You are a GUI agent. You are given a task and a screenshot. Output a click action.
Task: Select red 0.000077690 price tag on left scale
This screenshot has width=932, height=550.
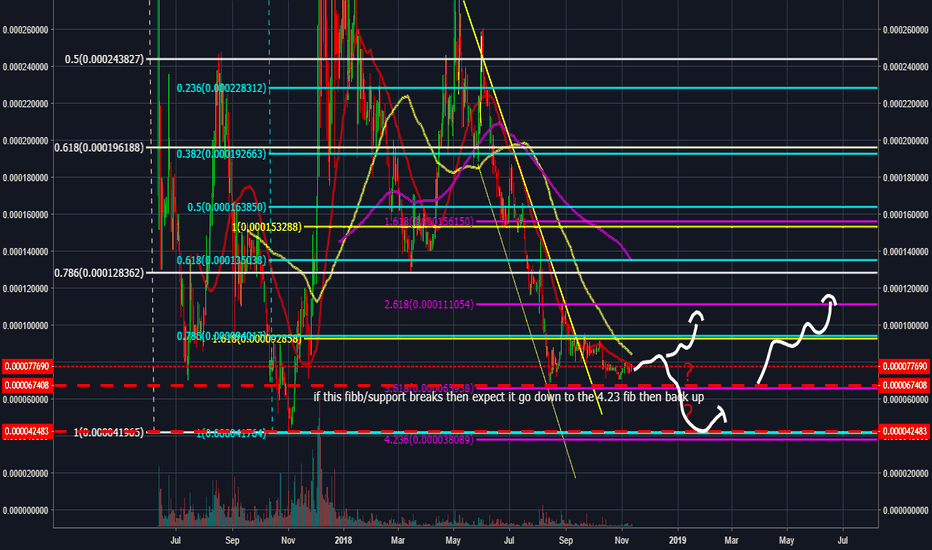click(28, 366)
